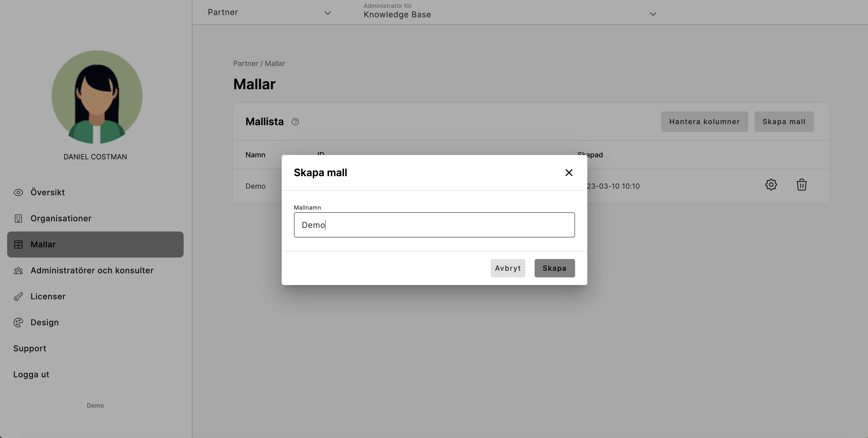Click Daniel Costman's profile avatar
The width and height of the screenshot is (868, 438).
(x=97, y=97)
